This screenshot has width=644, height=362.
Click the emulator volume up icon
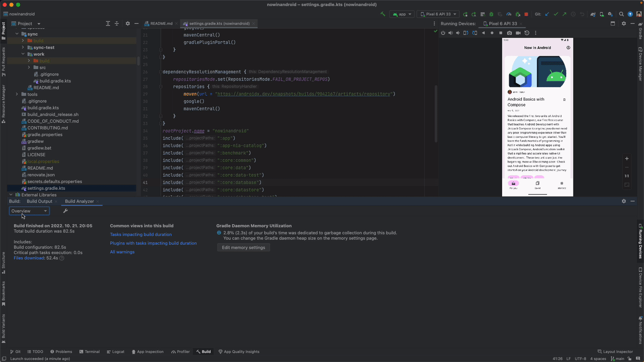(451, 33)
